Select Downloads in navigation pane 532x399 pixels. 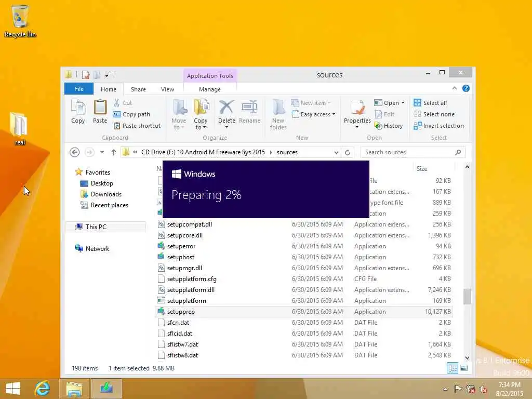tap(101, 194)
